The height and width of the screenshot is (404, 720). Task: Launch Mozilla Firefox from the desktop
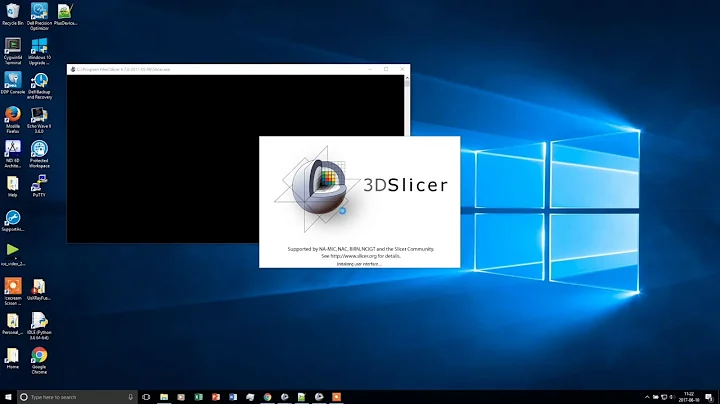pyautogui.click(x=12, y=120)
